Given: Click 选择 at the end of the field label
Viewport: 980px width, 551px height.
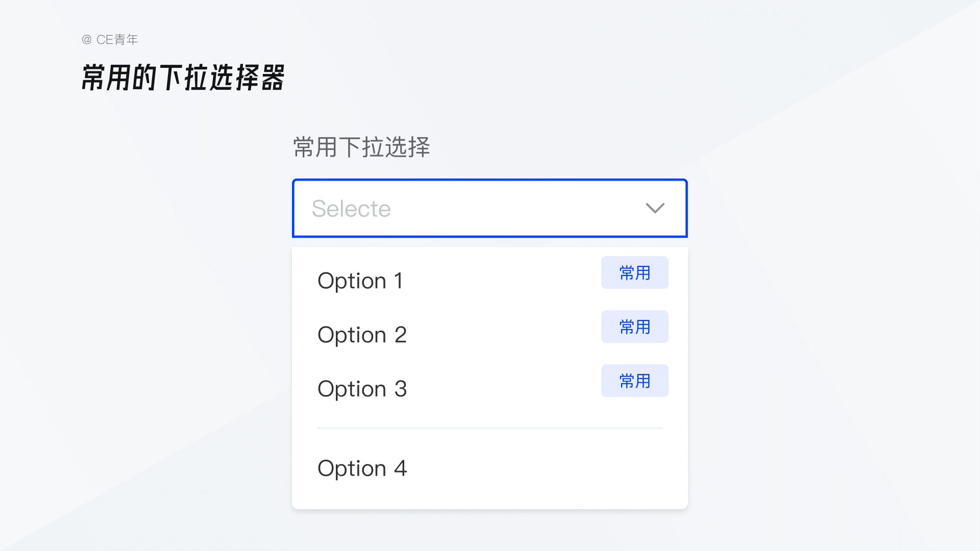Looking at the screenshot, I should (x=407, y=147).
